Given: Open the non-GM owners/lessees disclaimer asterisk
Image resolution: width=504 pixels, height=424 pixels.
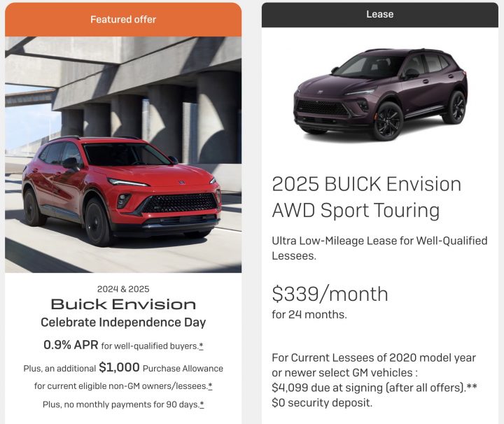Looking at the screenshot, I should 210,386.
